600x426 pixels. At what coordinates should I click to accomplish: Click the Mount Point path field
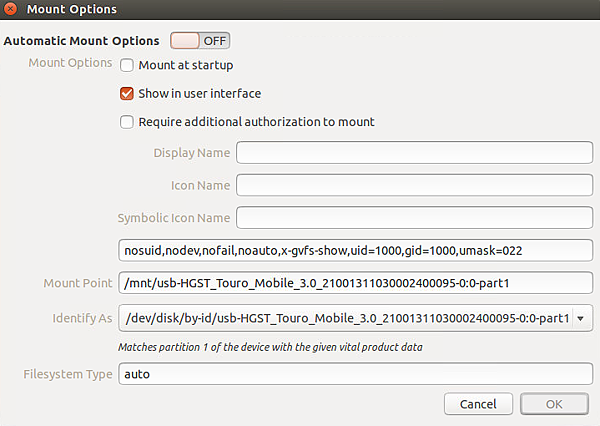[355, 283]
